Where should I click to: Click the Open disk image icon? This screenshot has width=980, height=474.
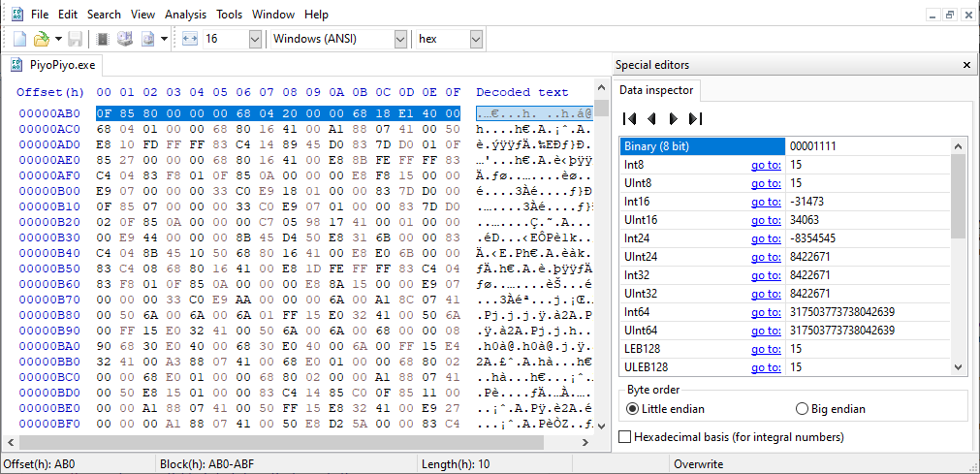coord(148,39)
